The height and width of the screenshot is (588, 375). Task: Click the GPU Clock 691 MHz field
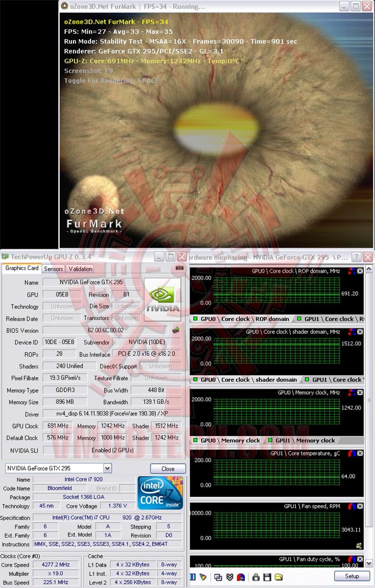58,426
